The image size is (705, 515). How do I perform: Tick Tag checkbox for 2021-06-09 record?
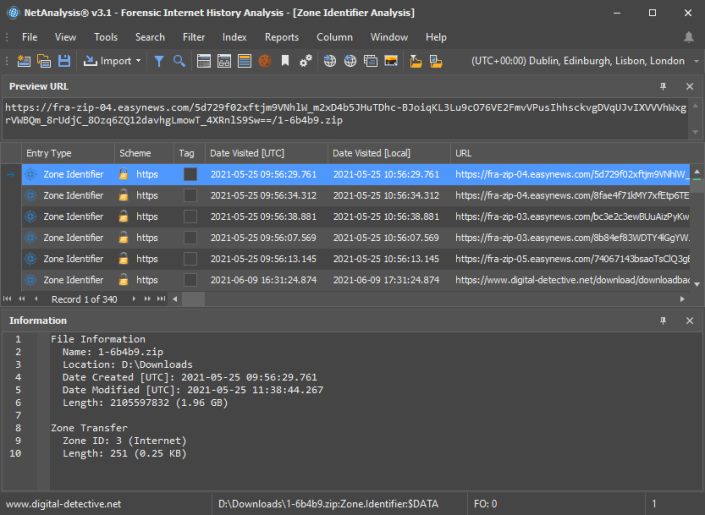190,280
